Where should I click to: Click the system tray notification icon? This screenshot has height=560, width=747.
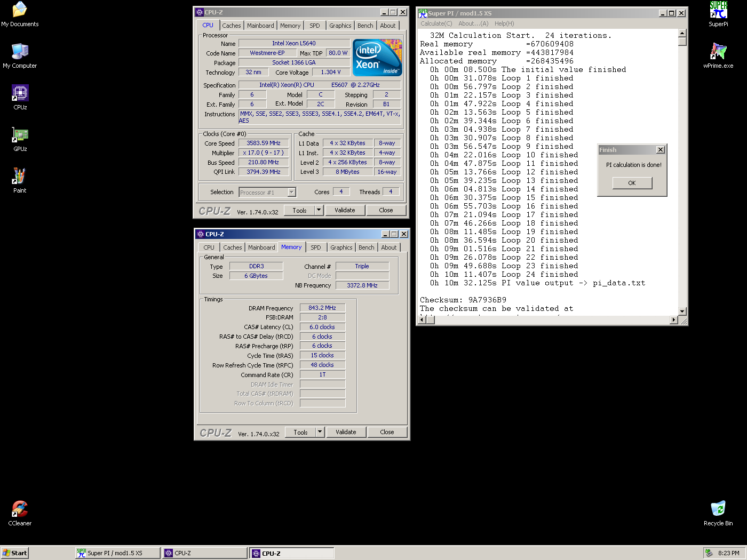[709, 553]
